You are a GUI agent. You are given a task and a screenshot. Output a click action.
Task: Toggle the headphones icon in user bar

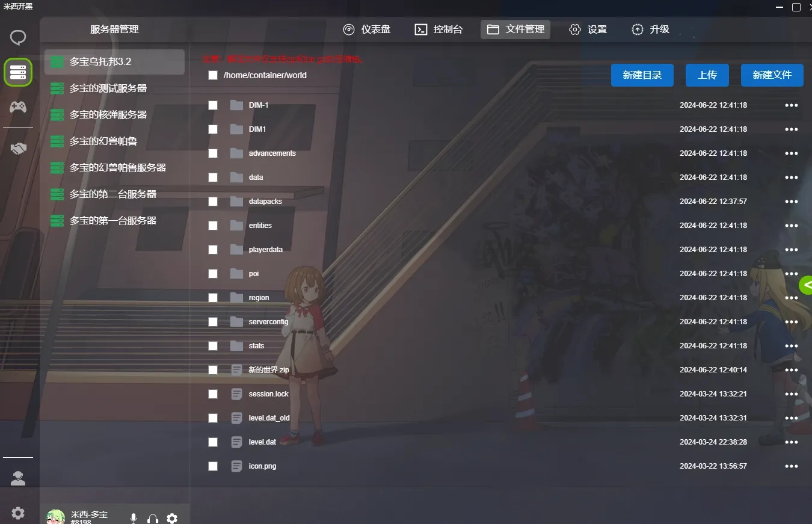[x=153, y=518]
